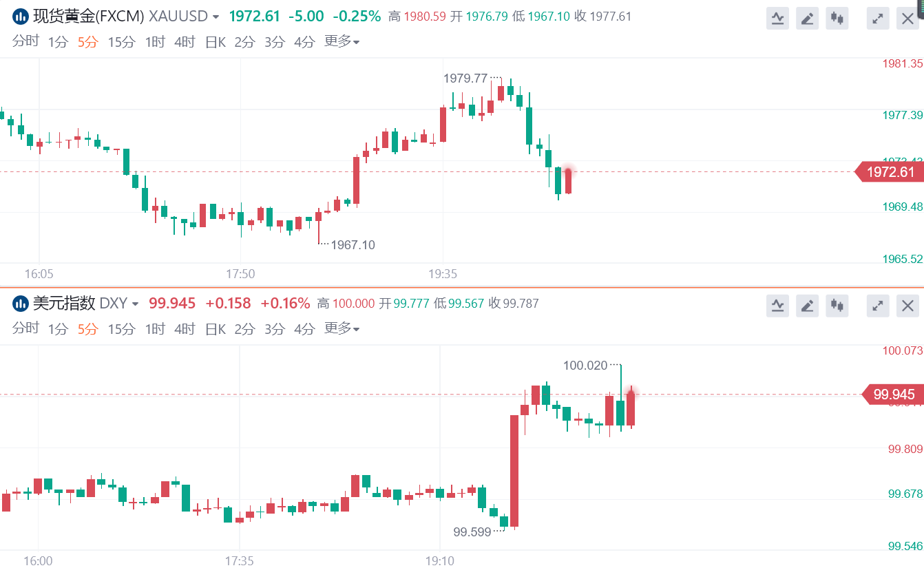
Task: Expand the DXY dollar index chart fullscreen
Action: (x=878, y=306)
